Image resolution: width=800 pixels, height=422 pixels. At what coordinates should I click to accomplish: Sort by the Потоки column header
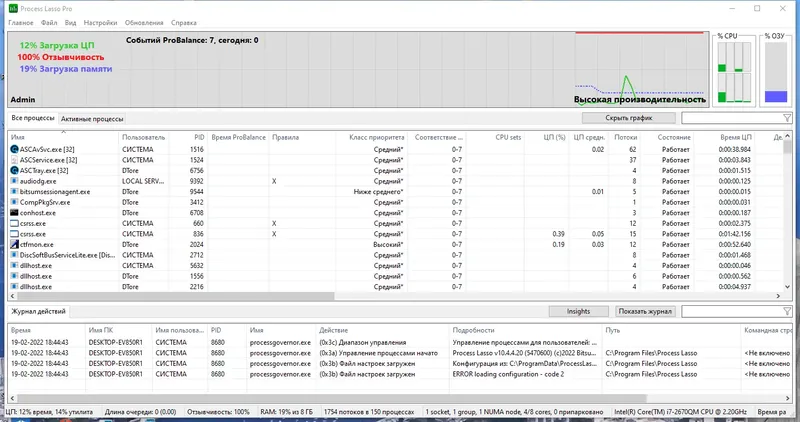point(626,137)
